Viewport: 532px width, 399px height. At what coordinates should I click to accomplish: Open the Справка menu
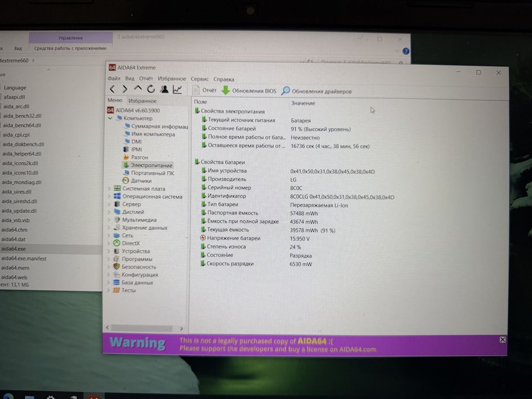(x=224, y=79)
